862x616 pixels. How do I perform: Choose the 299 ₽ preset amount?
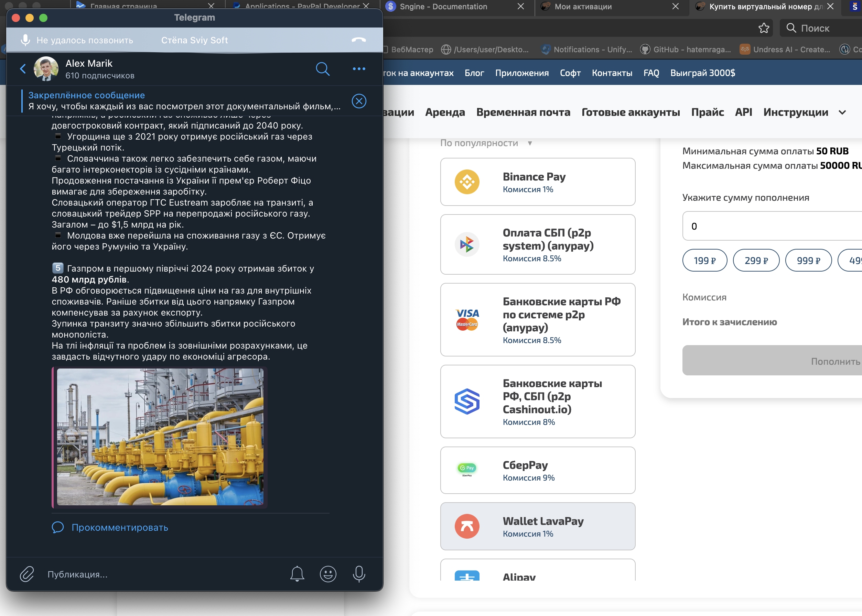756,261
